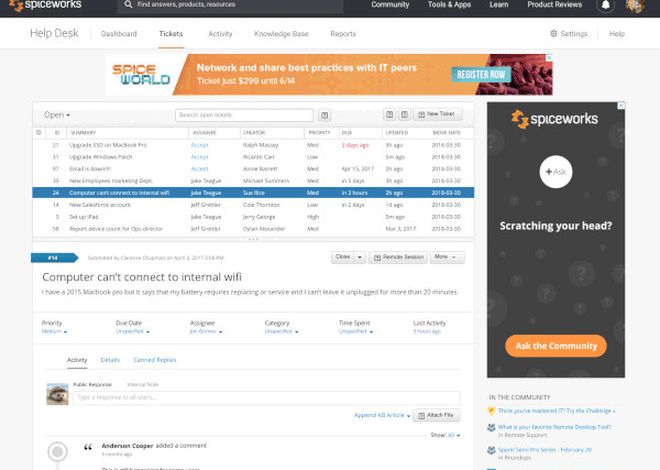Click Accept for the Upgrade Windows Patch ticket
The height and width of the screenshot is (470, 660).
(x=200, y=157)
